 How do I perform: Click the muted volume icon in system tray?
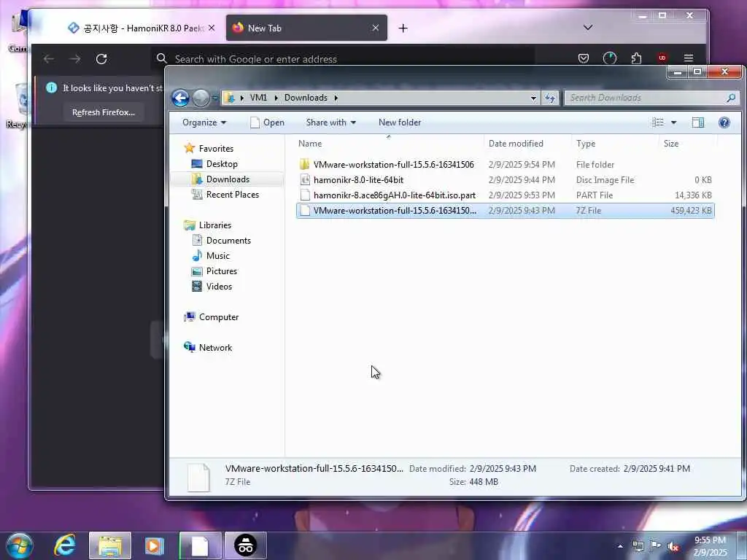pyautogui.click(x=673, y=547)
